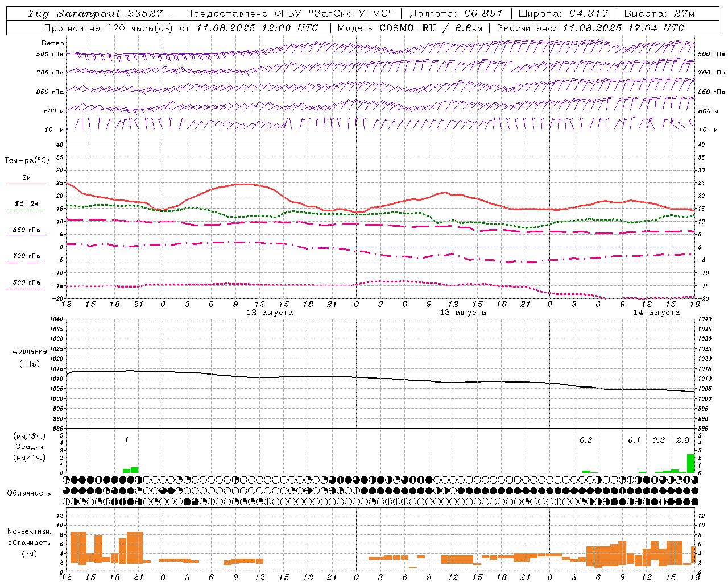
Task: Click the (мм/3ч.) precipitation units label
Action: pos(29,436)
